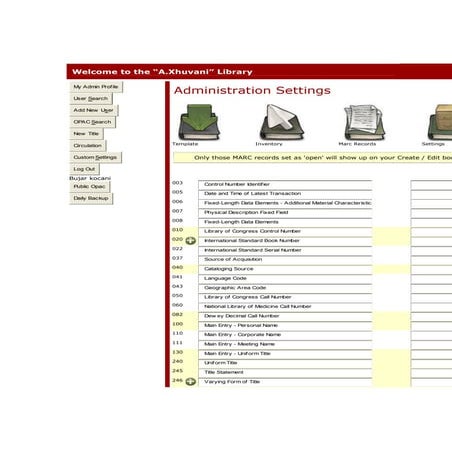Viewport: 452px width, 452px height.
Task: Click the Date and Time of Latest Transaction field
Action: (285, 194)
